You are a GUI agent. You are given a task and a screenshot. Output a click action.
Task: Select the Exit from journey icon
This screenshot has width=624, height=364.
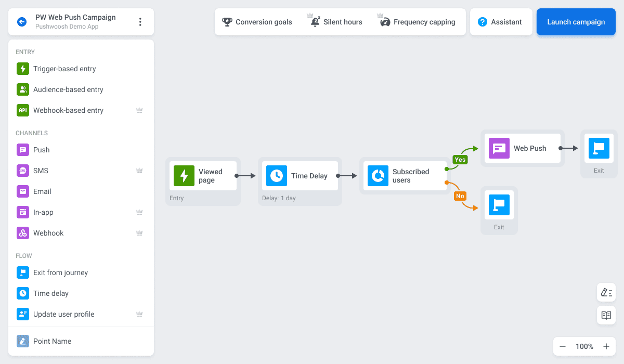[23, 272]
